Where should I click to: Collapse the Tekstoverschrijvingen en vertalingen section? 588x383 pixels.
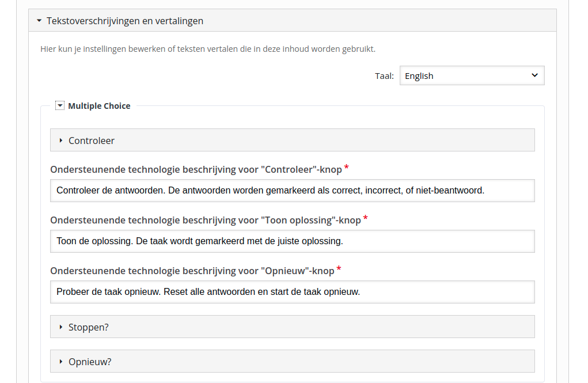click(x=292, y=21)
